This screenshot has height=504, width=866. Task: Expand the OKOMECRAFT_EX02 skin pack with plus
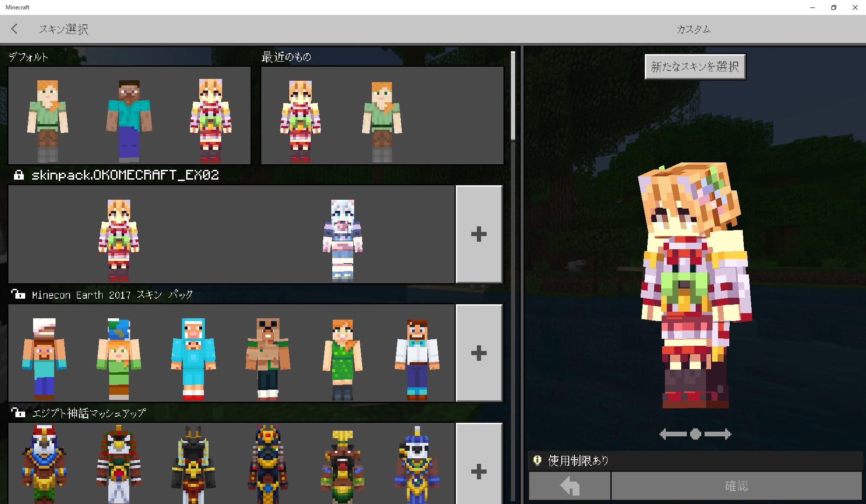(x=479, y=234)
